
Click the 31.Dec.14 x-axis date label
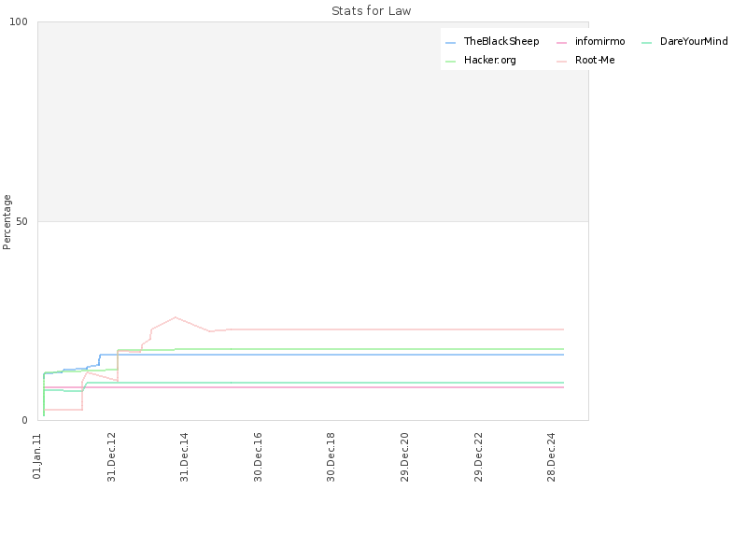184,456
